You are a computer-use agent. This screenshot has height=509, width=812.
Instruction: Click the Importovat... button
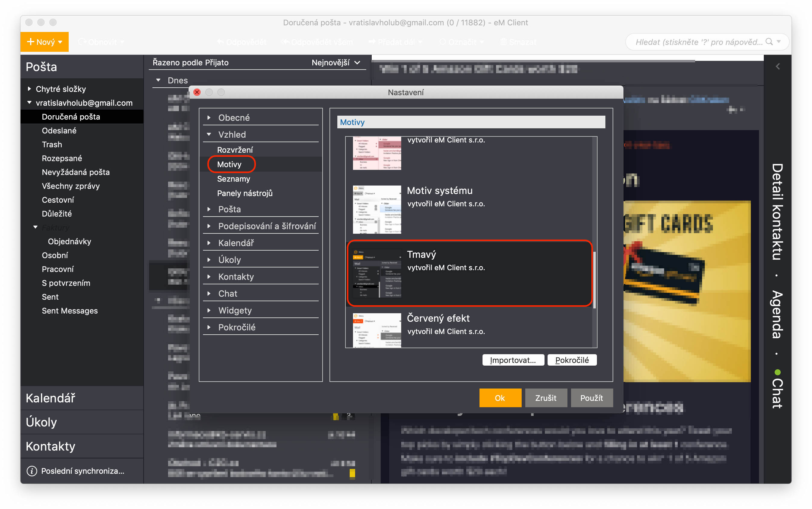click(x=513, y=360)
